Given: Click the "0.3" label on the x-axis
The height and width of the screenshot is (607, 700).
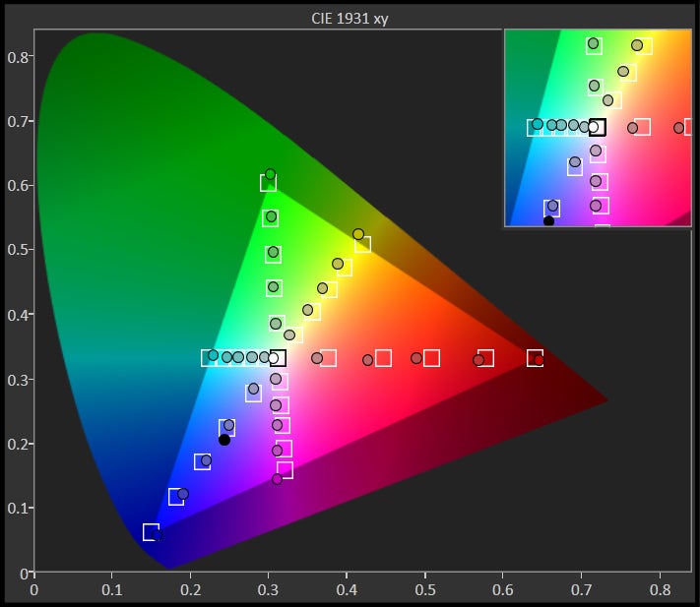Looking at the screenshot, I should 269,590.
